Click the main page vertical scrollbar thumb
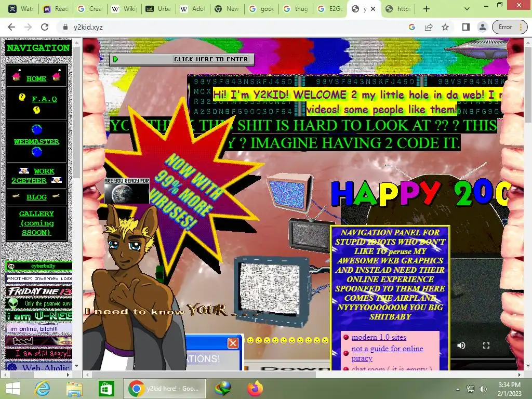532x399 pixels. 528,85
